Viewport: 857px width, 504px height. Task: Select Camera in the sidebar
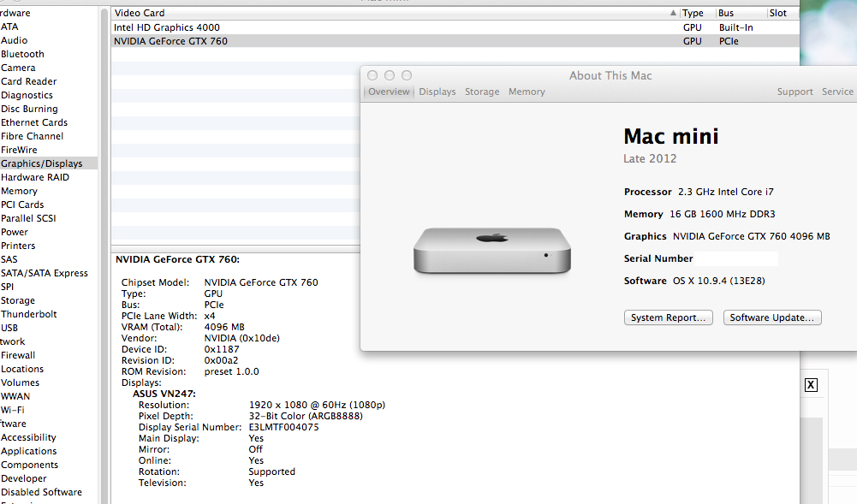[x=18, y=68]
